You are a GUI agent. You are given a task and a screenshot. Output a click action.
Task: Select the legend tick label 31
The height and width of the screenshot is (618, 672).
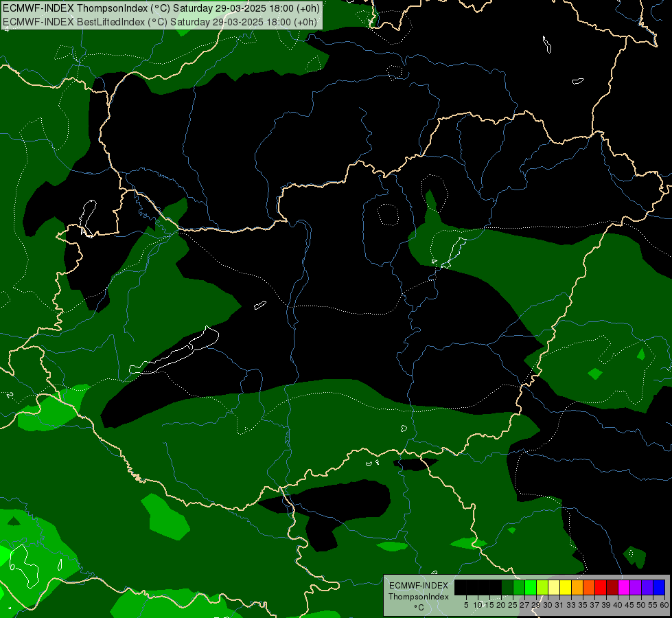(559, 605)
